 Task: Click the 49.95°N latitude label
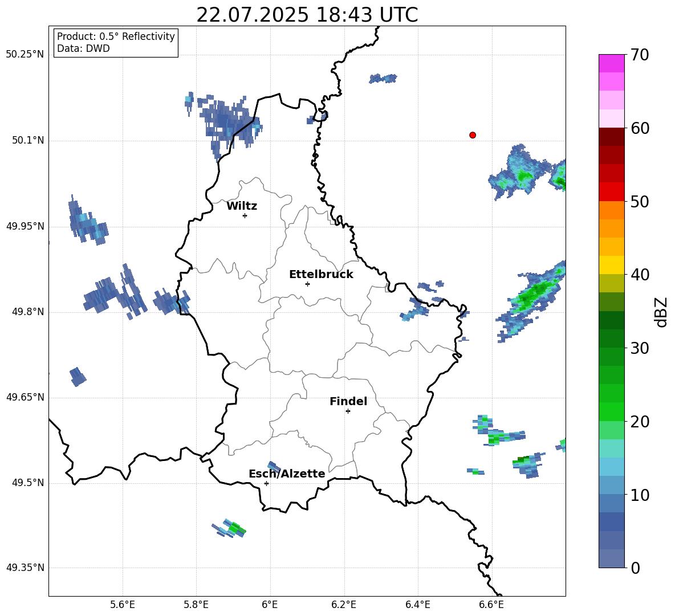tap(25, 226)
